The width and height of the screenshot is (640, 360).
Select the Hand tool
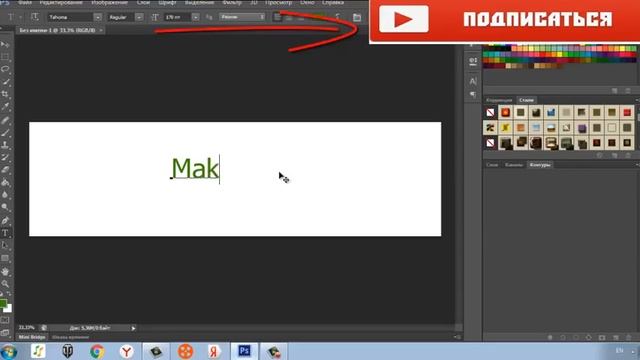point(5,271)
